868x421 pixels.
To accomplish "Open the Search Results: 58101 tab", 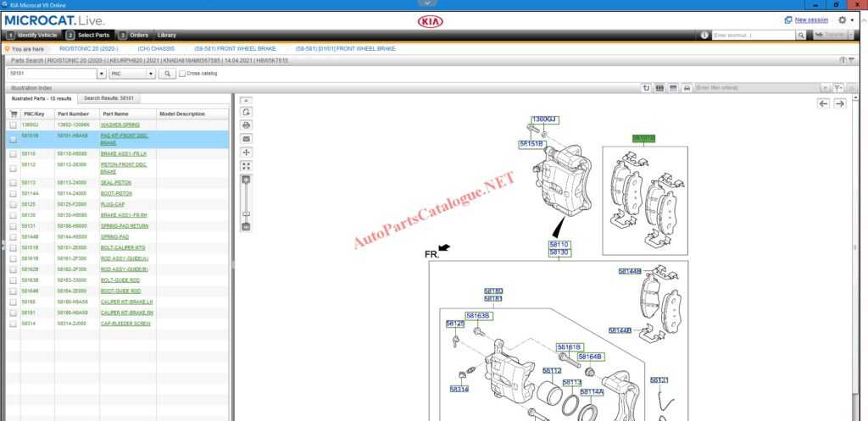I will 108,98.
